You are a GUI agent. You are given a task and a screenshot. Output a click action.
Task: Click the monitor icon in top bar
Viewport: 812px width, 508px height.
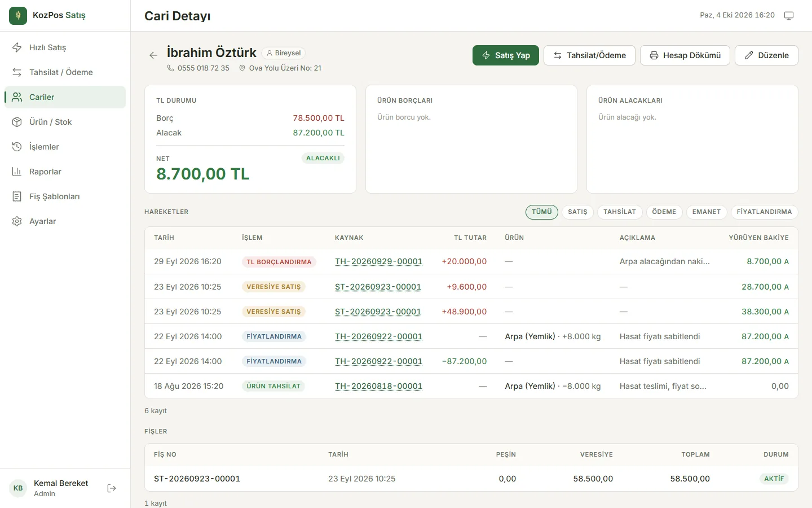click(x=789, y=15)
